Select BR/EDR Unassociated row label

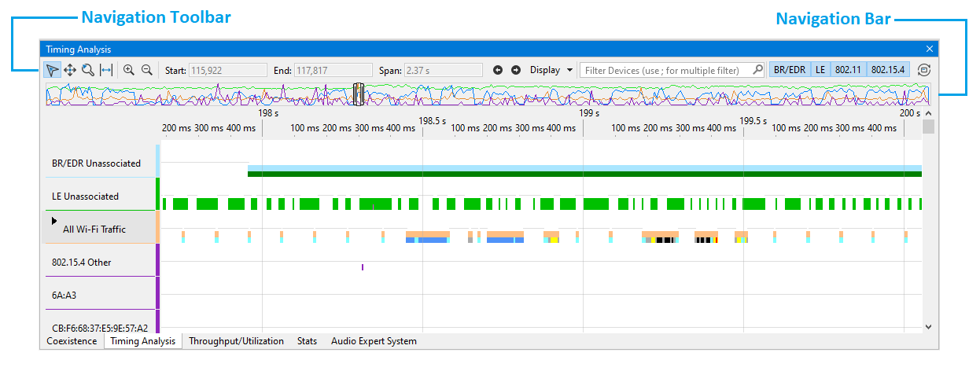click(96, 163)
